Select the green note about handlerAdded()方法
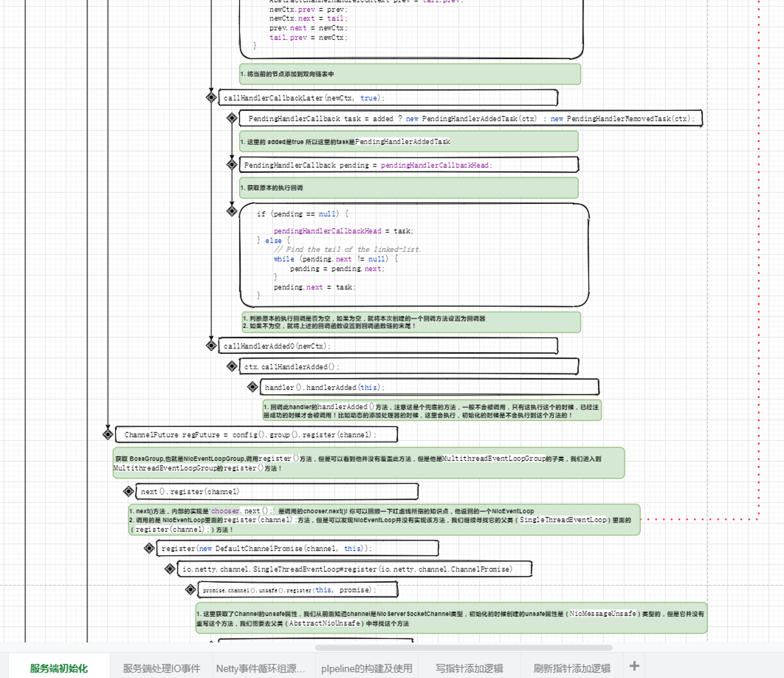 [x=432, y=411]
